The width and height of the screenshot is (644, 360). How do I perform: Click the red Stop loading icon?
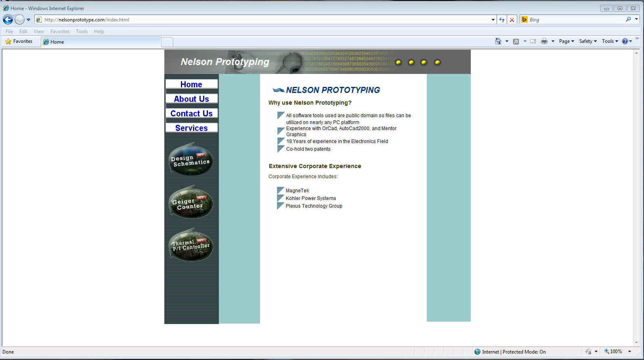pos(512,20)
